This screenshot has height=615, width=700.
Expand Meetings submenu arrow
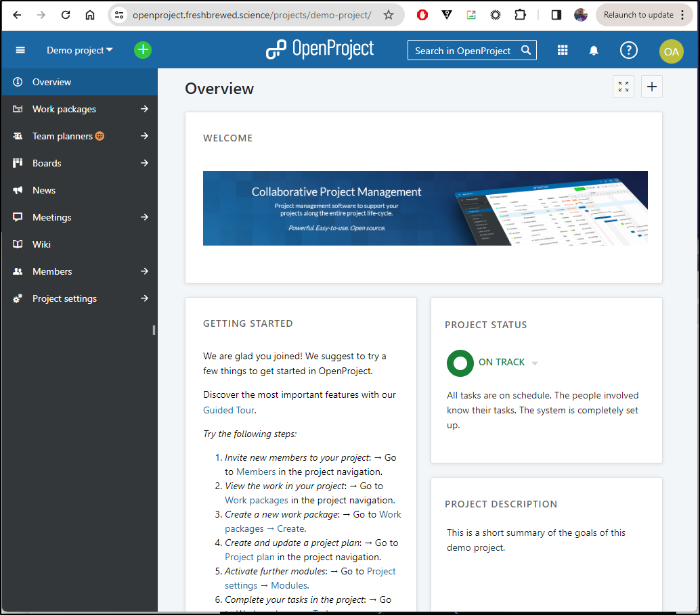tap(144, 217)
